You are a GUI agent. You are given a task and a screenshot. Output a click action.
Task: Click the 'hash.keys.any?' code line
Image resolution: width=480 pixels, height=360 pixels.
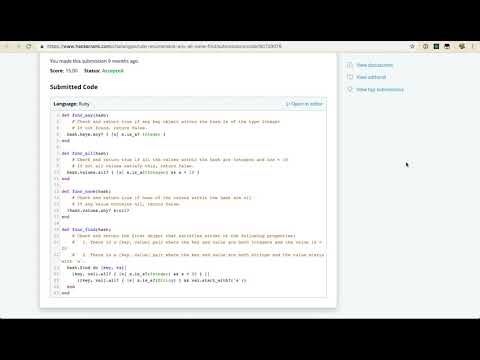click(116, 134)
